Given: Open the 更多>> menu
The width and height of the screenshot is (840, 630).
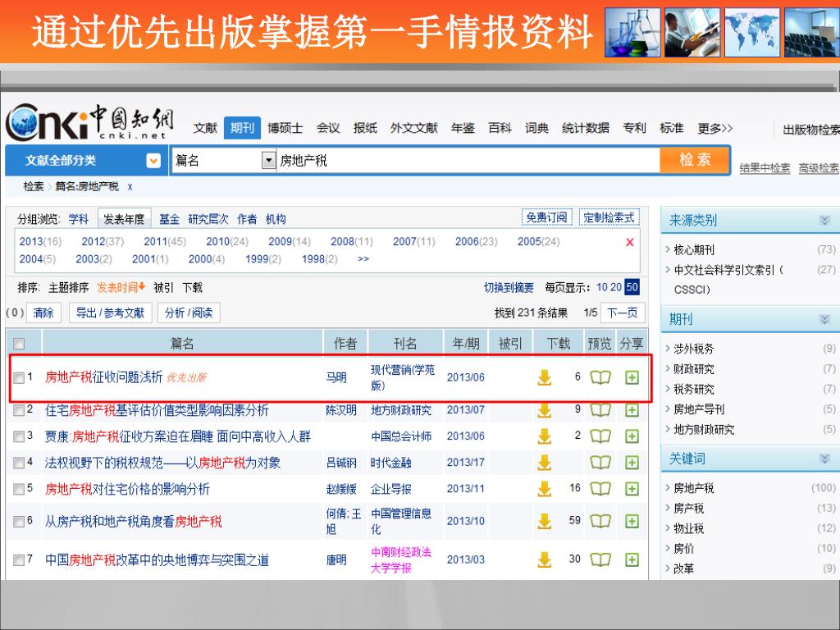Looking at the screenshot, I should [714, 128].
